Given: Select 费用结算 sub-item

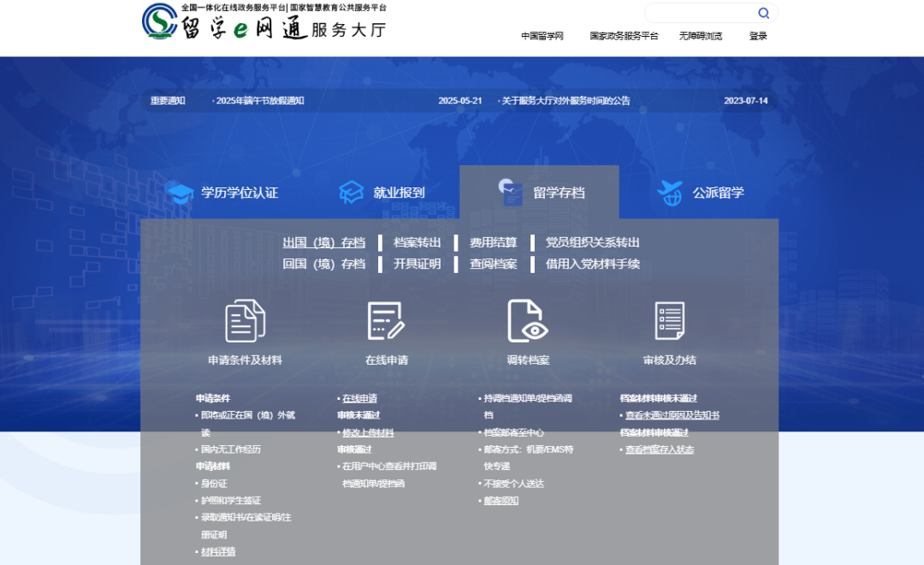Looking at the screenshot, I should [x=494, y=242].
